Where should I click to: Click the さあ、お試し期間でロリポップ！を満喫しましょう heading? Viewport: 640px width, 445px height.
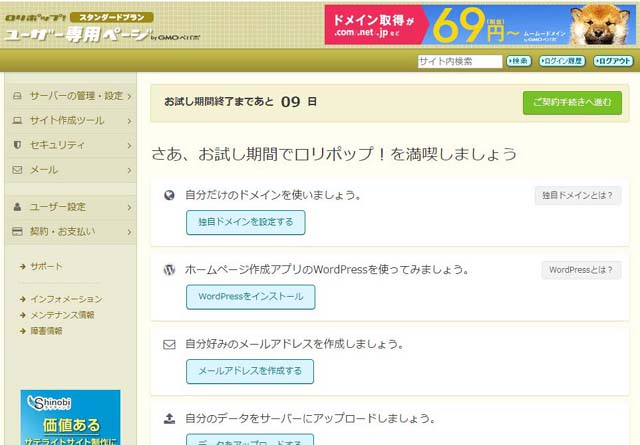pos(334,154)
